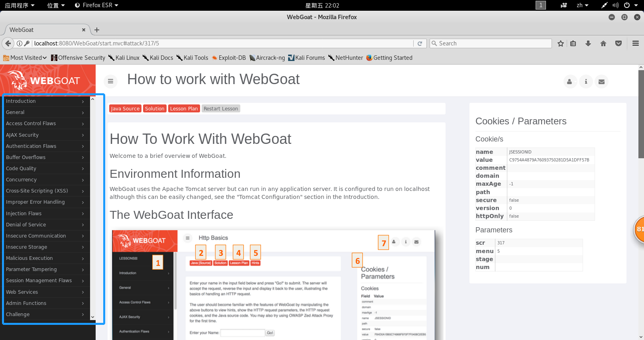Open the zh input language menu

tap(582, 5)
